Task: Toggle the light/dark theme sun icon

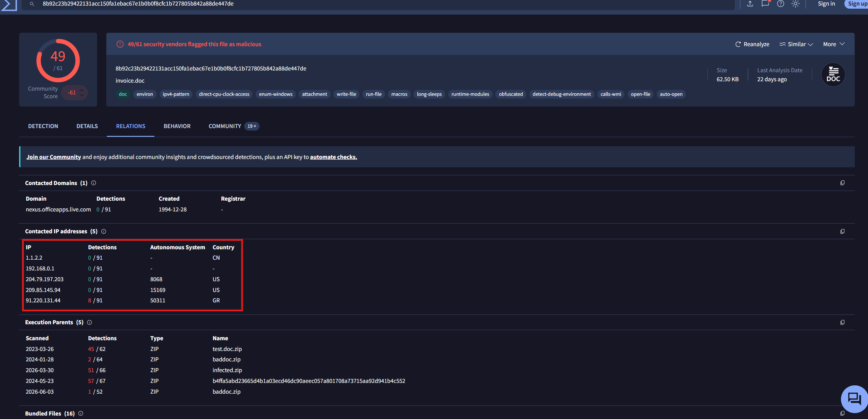Action: click(x=795, y=4)
